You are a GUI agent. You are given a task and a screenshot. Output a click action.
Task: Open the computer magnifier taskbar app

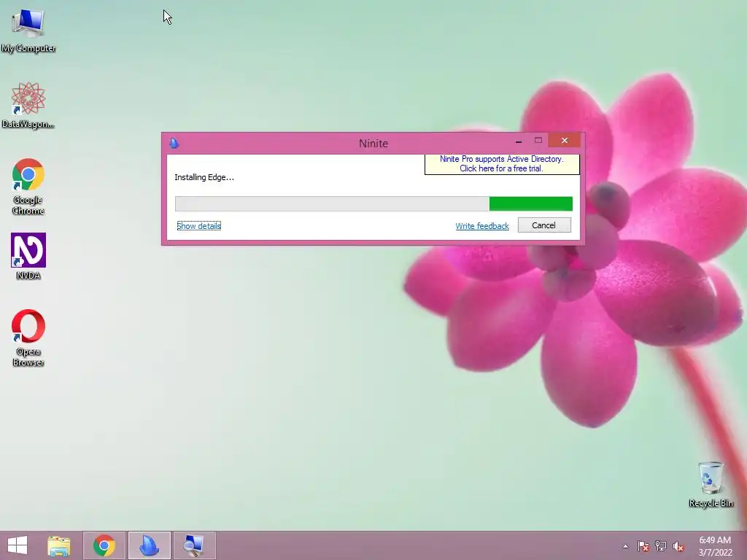click(x=194, y=545)
